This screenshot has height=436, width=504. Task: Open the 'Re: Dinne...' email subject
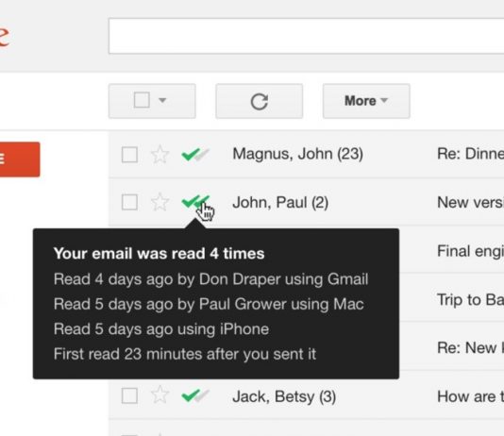(470, 154)
